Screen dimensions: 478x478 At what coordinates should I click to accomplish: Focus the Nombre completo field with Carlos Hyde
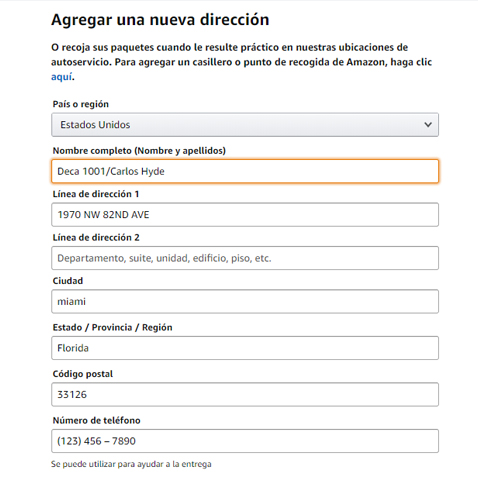pos(245,171)
